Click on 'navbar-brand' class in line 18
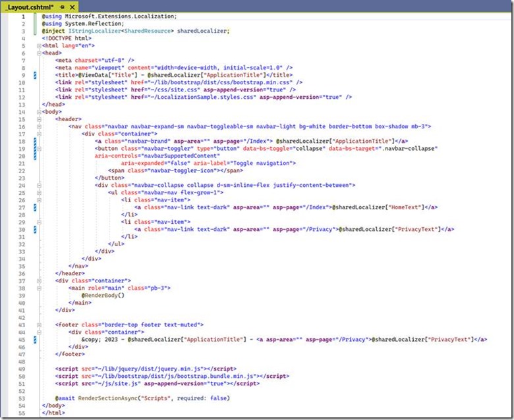 pos(148,142)
